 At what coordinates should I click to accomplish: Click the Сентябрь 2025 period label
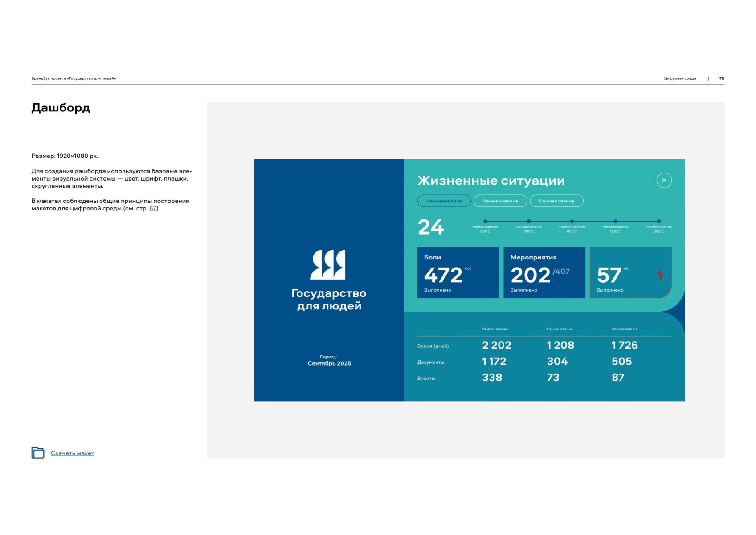tap(329, 363)
